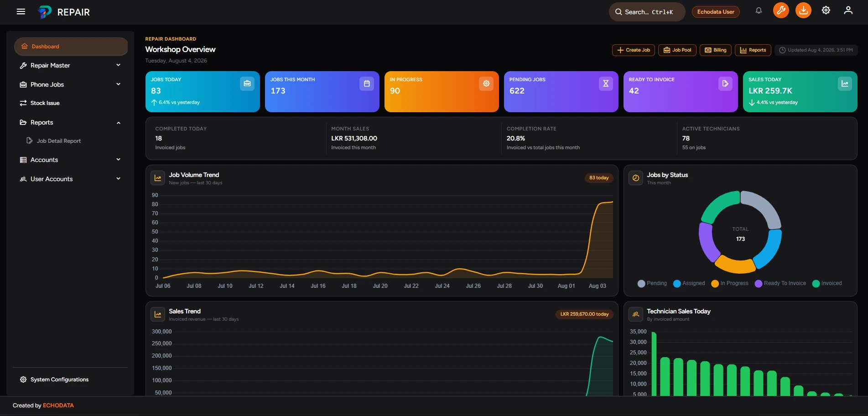This screenshot has height=416, width=868.
Task: Click the Pending Jobs 622 card
Action: (x=561, y=92)
